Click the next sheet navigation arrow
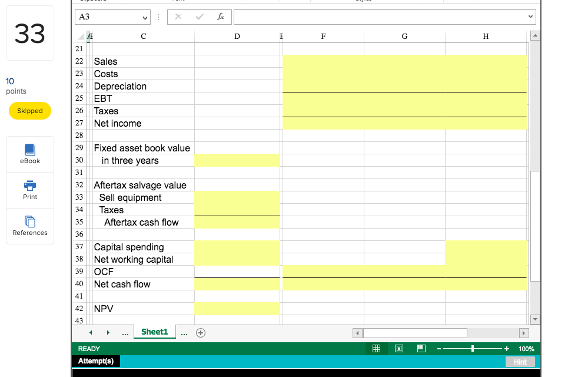The width and height of the screenshot is (588, 377). (107, 332)
